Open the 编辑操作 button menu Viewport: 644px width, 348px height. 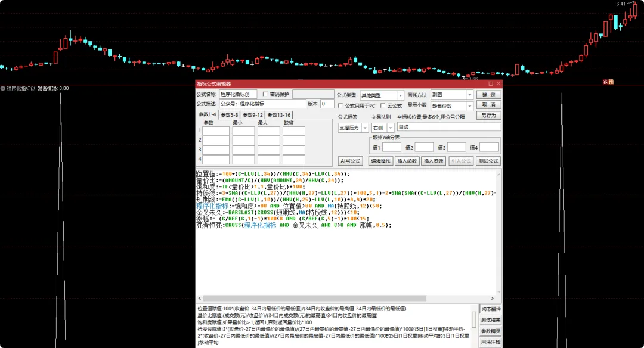(380, 161)
